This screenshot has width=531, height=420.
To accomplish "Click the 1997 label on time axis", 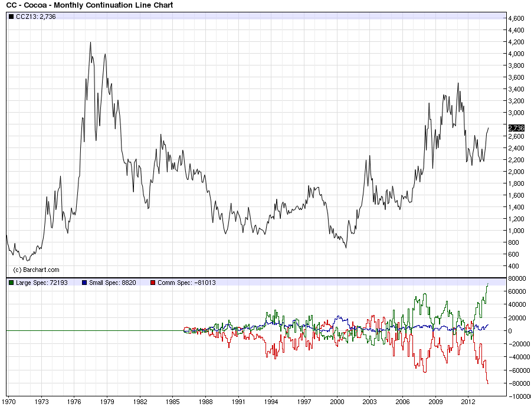I will tap(304, 402).
